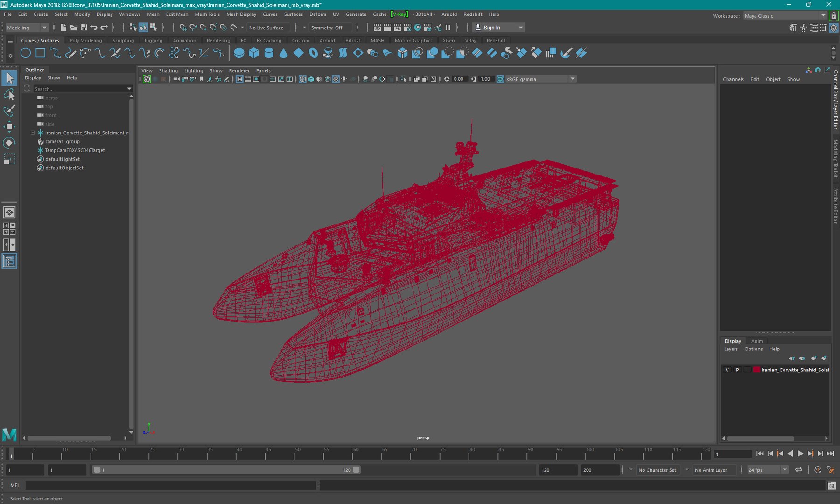Image resolution: width=840 pixels, height=504 pixels.
Task: Click the New Scene icon
Action: point(63,28)
